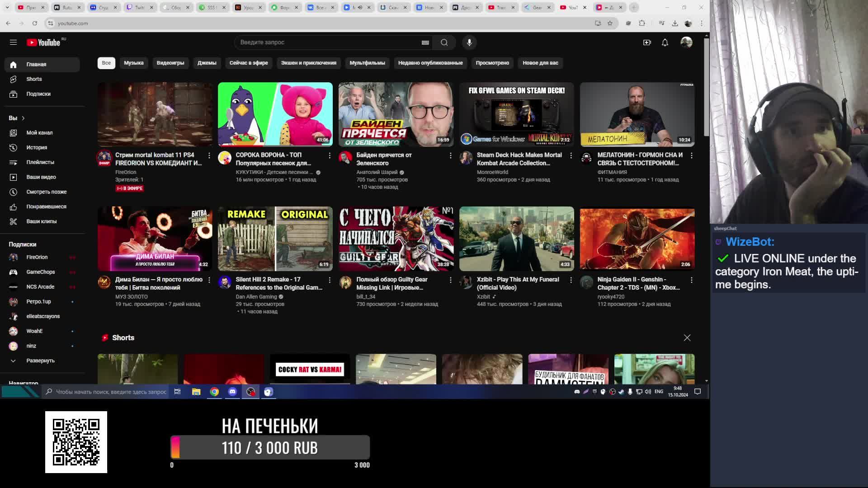The image size is (868, 488).
Task: Open options menu for Байден прячется video
Action: (450, 155)
